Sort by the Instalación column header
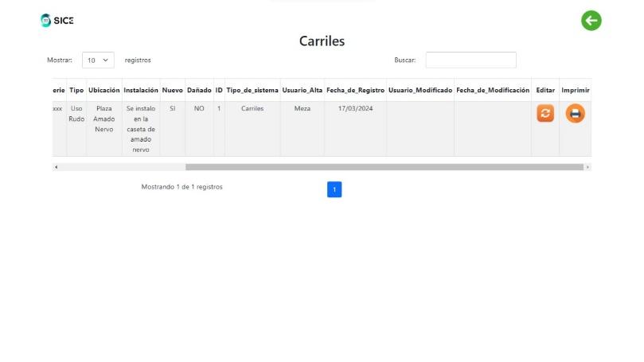 pyautogui.click(x=141, y=90)
